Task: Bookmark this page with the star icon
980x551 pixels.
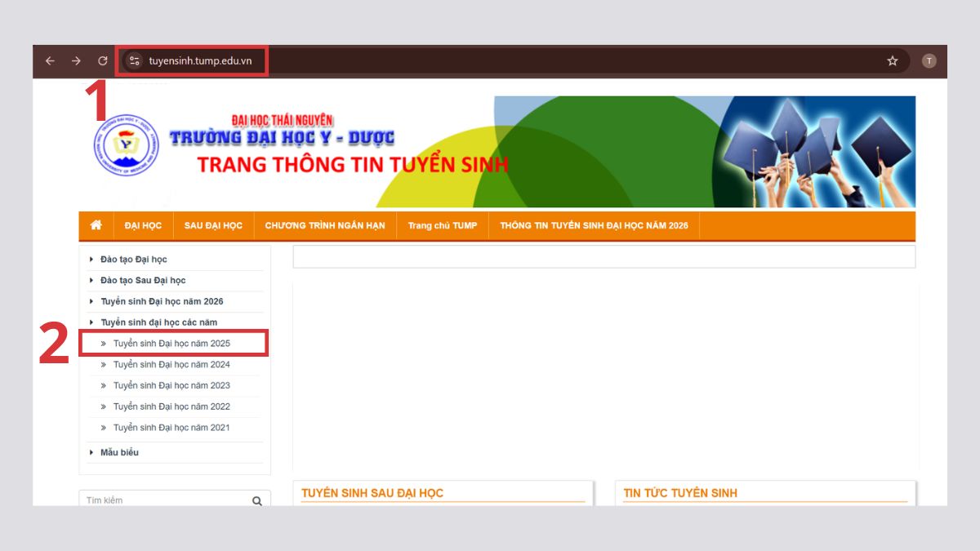Action: point(893,61)
